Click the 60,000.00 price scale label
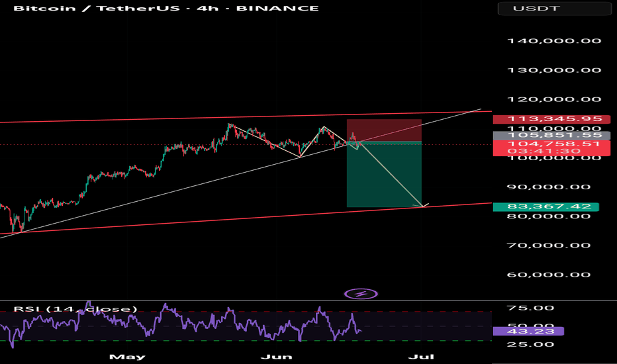The image size is (617, 364). (549, 275)
